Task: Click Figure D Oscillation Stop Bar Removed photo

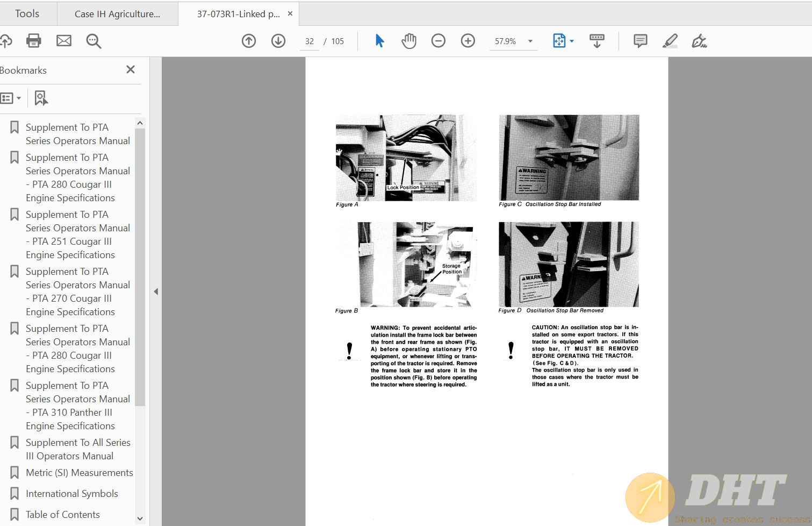Action: coord(569,264)
